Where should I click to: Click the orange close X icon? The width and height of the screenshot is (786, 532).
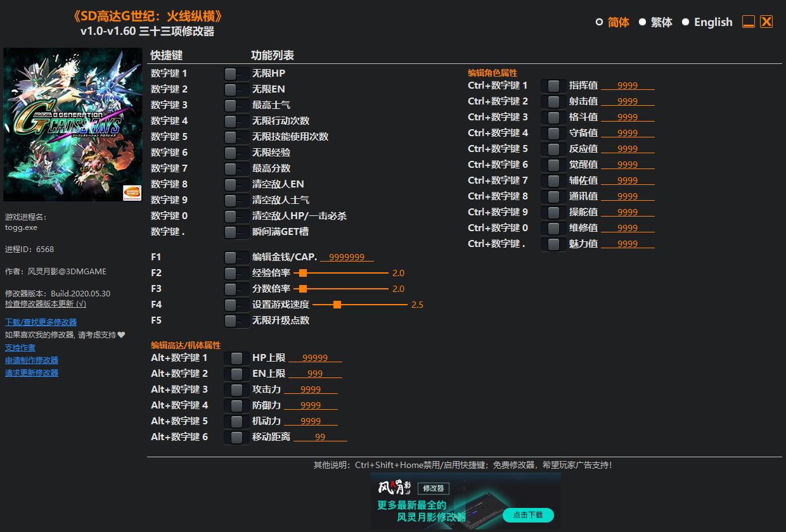point(766,22)
